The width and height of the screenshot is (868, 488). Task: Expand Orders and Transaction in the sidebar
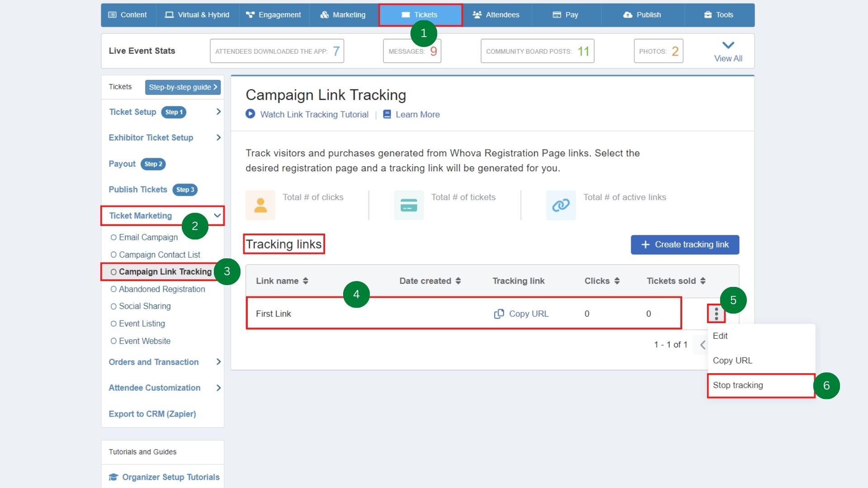click(219, 361)
